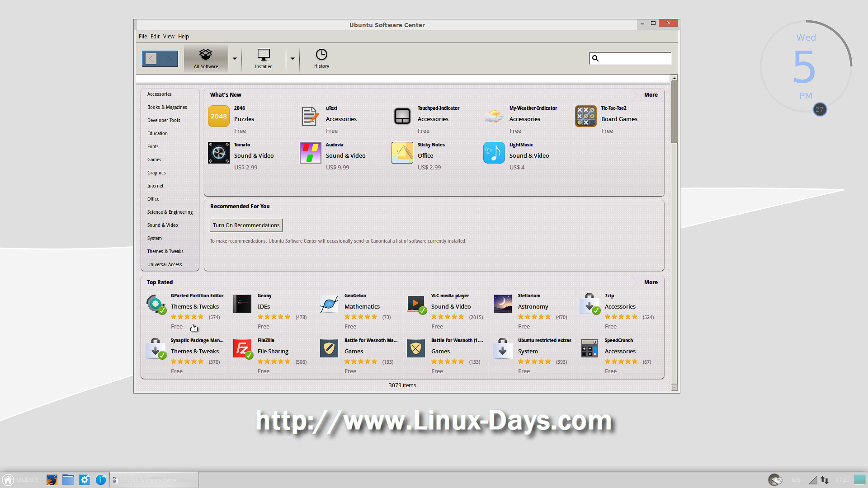Select the Internet category
This screenshot has height=488, width=868.
[156, 186]
